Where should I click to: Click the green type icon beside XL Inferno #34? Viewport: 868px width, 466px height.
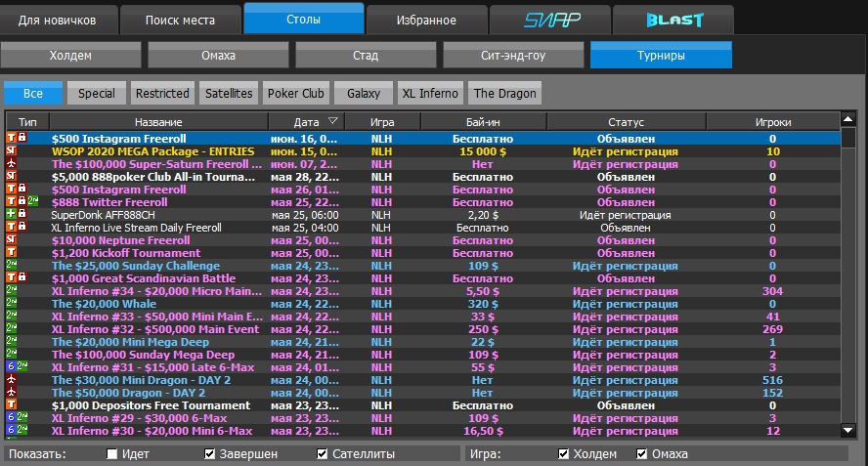(11, 290)
